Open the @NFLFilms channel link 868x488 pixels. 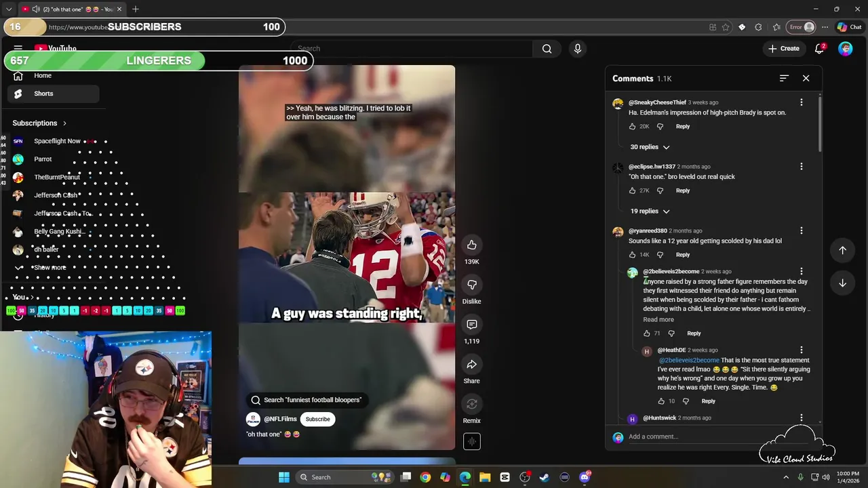pyautogui.click(x=280, y=420)
